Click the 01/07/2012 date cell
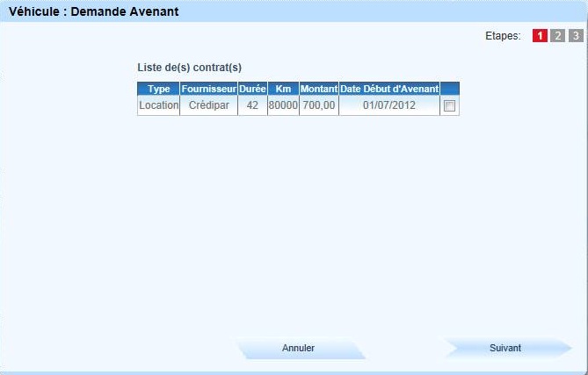 389,105
